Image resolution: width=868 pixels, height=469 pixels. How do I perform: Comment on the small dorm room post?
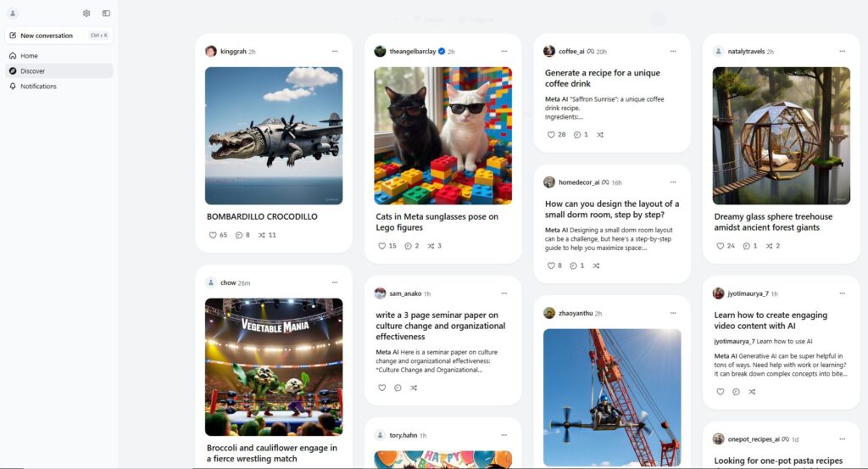[x=574, y=265]
